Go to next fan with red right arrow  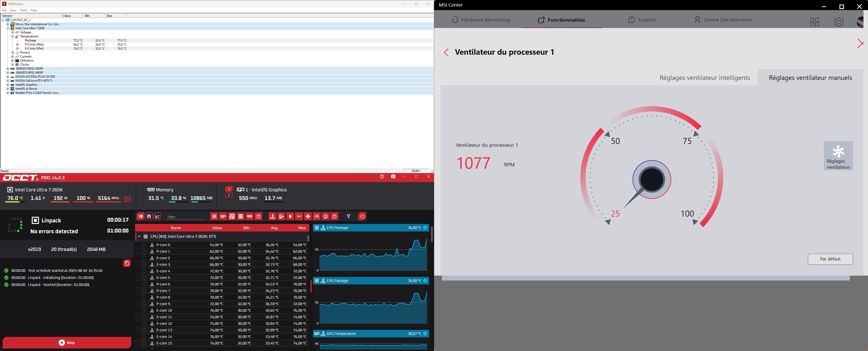click(x=860, y=43)
